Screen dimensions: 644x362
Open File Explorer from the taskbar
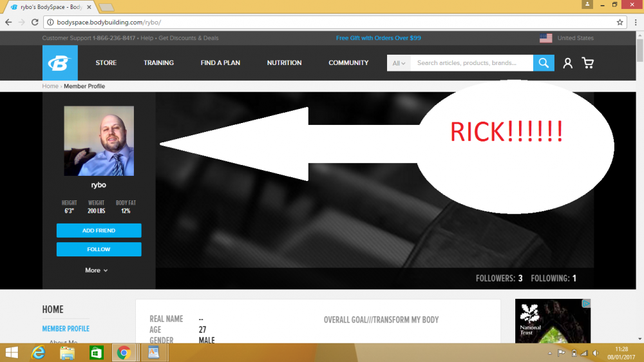coord(67,352)
